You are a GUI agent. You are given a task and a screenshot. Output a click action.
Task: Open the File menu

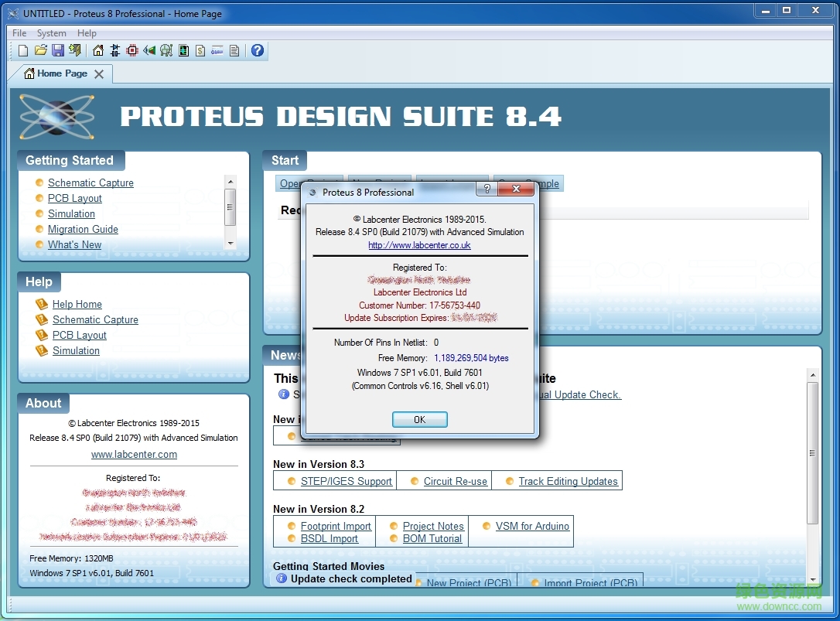click(x=19, y=33)
